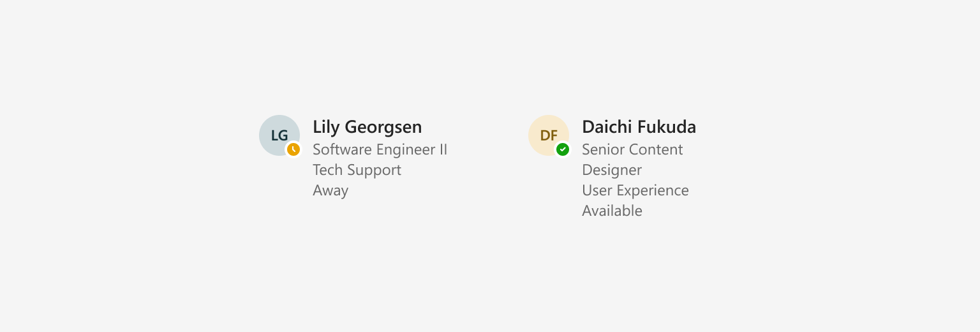This screenshot has height=332, width=980.
Task: Click the word Designer under Daichi
Action: [x=612, y=170]
